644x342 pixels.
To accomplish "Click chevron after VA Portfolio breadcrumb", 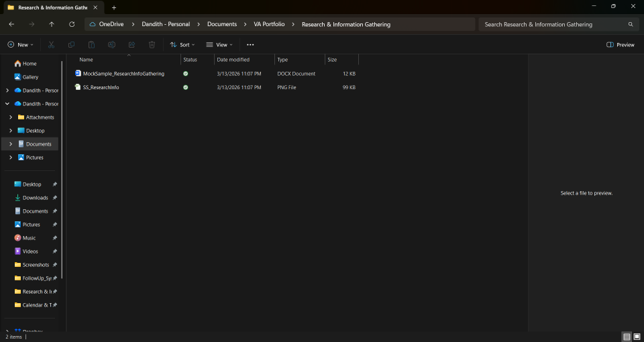I will click(x=293, y=24).
